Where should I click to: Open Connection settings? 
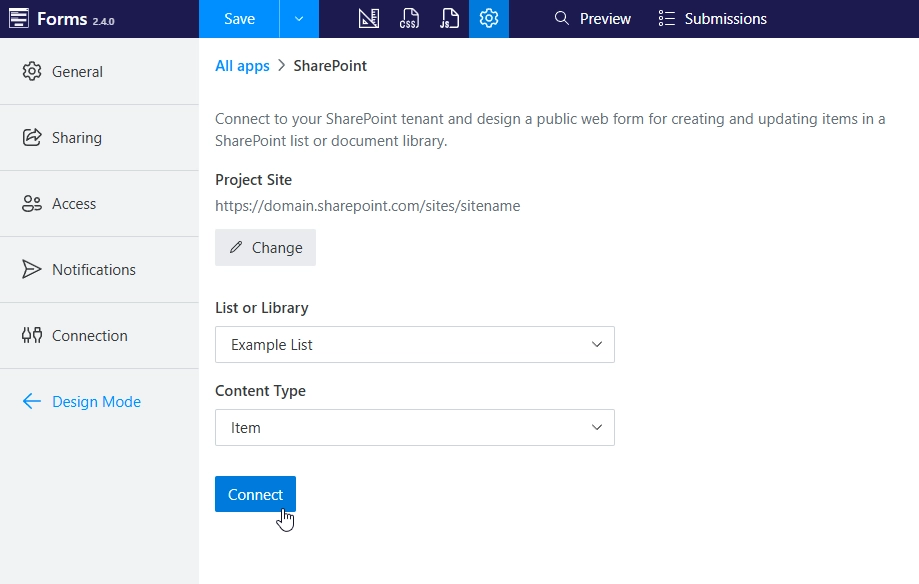(99, 336)
